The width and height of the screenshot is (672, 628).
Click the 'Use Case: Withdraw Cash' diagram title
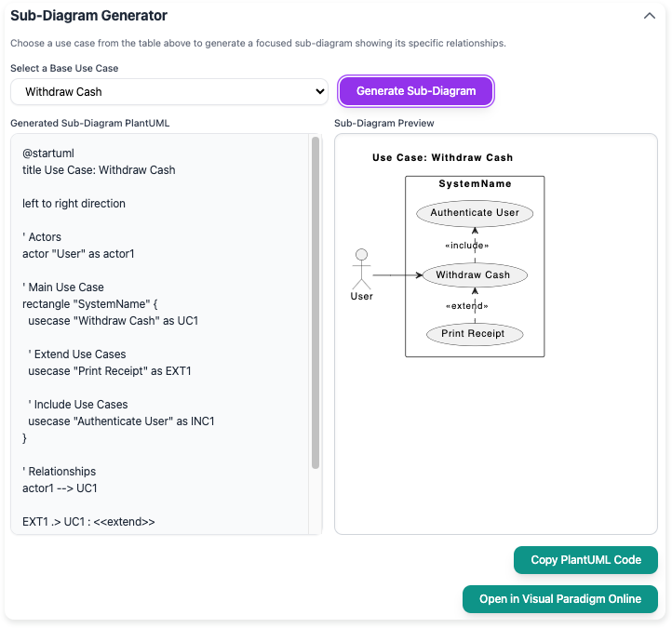coord(442,157)
